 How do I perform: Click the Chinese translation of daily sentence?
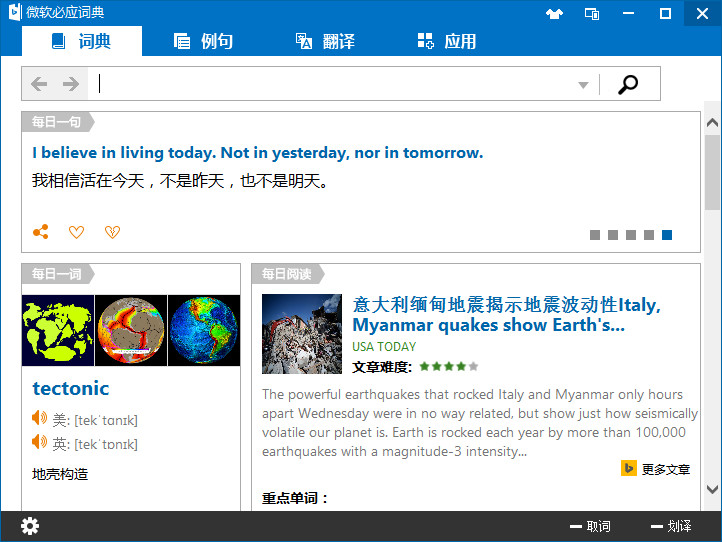pos(180,181)
